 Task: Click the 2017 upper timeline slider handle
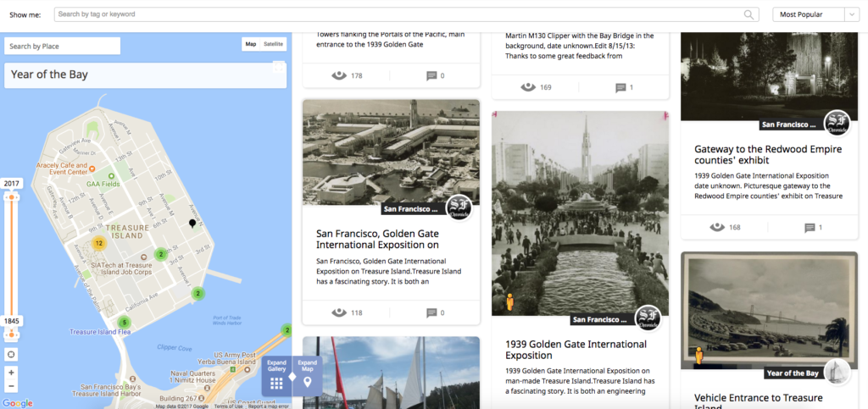pyautogui.click(x=12, y=196)
